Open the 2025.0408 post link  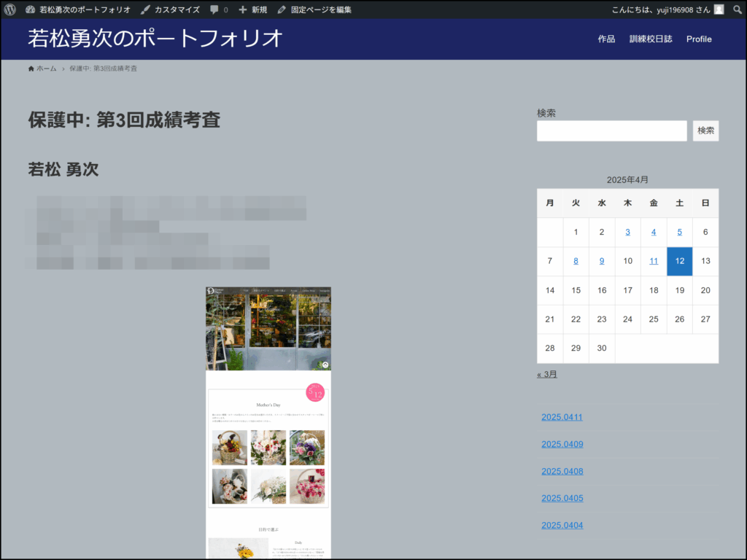click(562, 471)
